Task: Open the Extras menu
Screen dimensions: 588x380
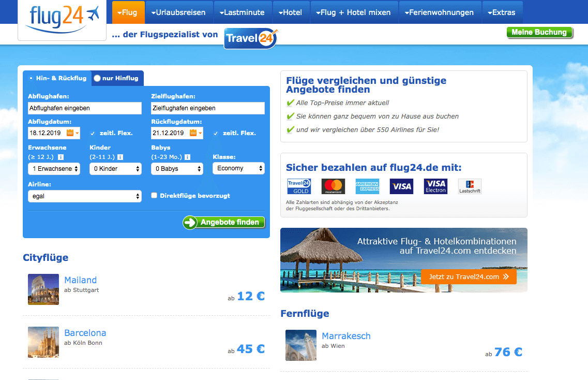Action: [x=502, y=12]
